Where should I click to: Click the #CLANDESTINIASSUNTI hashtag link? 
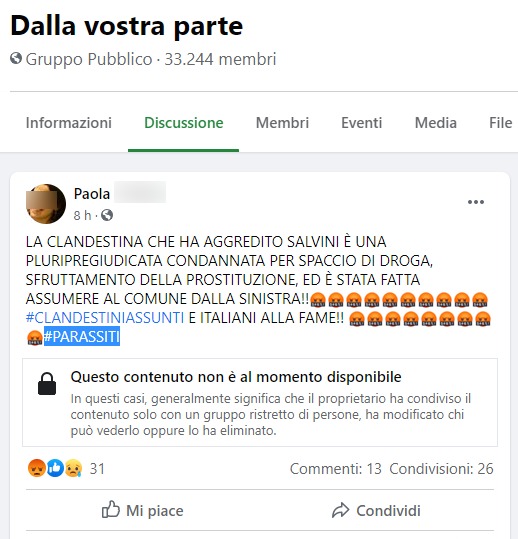pos(105,318)
